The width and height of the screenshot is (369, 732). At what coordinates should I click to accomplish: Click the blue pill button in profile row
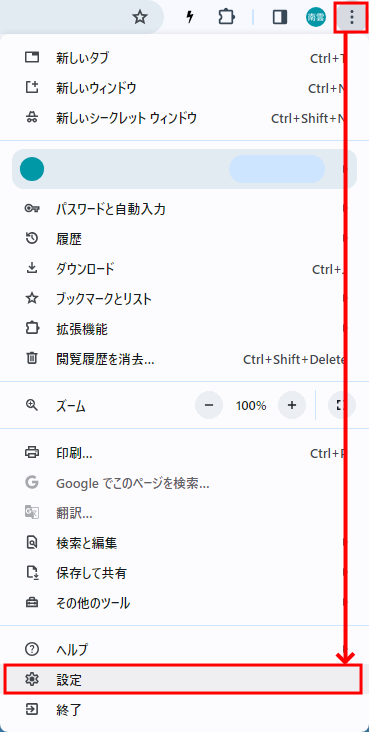[x=277, y=169]
